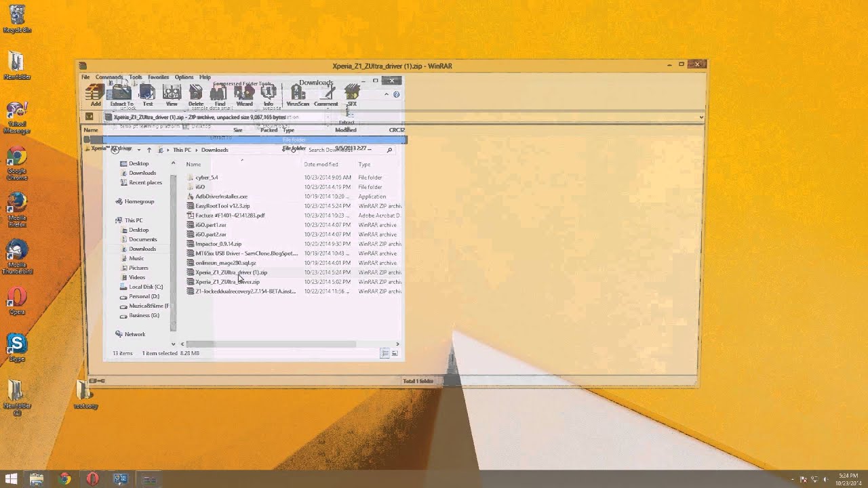868x488 pixels.
Task: Open the Comment tool in WinRAR
Action: pyautogui.click(x=325, y=95)
